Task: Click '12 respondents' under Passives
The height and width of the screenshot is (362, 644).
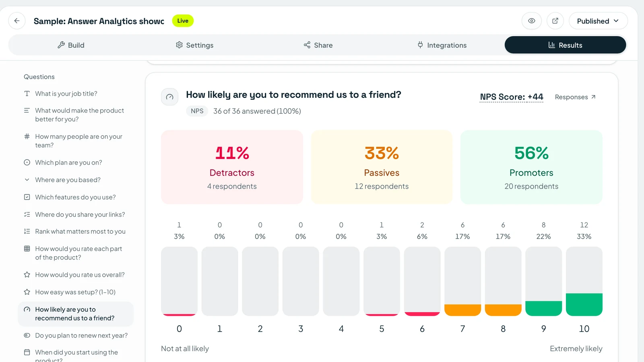Action: click(382, 186)
